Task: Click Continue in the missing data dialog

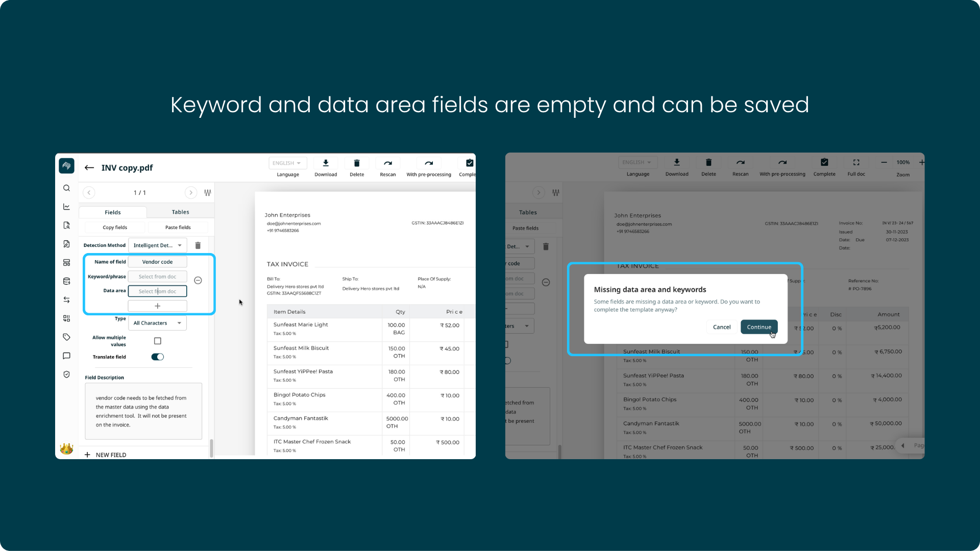Action: coord(759,327)
